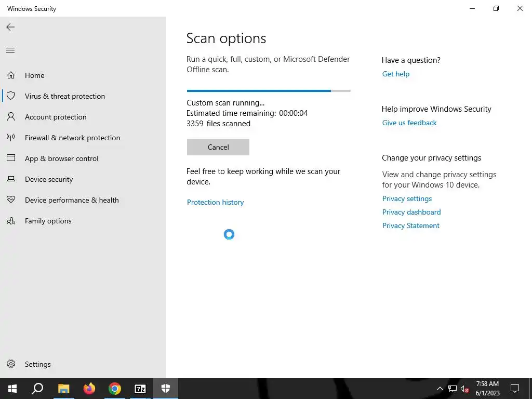Click the Home house icon
The width and height of the screenshot is (532, 399).
coord(11,75)
